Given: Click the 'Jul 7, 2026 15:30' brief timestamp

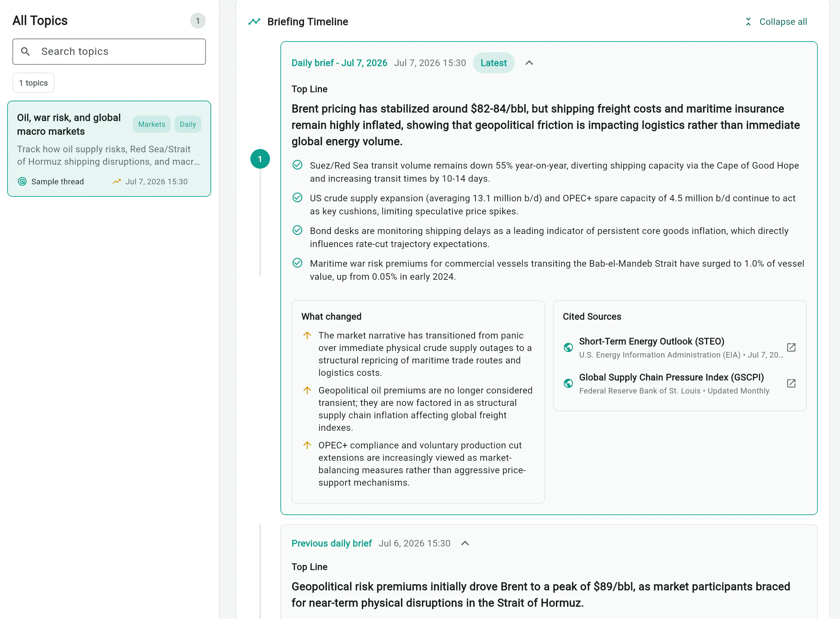Looking at the screenshot, I should click(430, 63).
